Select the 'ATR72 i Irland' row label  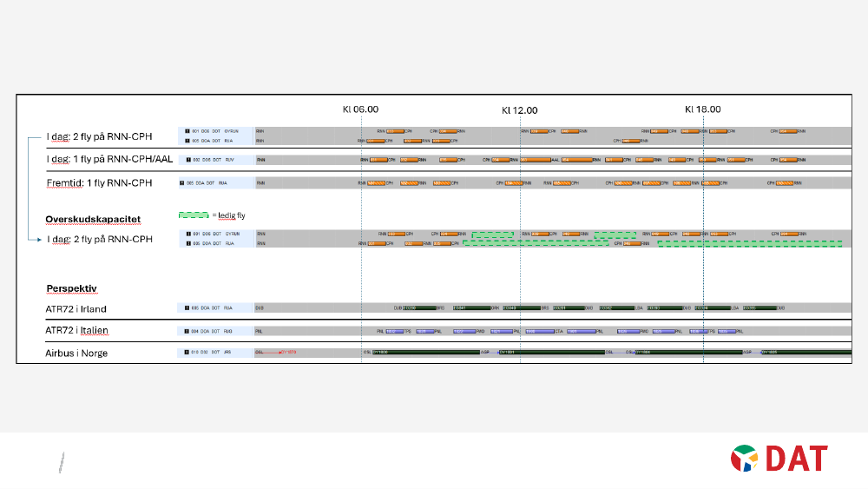pos(76,308)
